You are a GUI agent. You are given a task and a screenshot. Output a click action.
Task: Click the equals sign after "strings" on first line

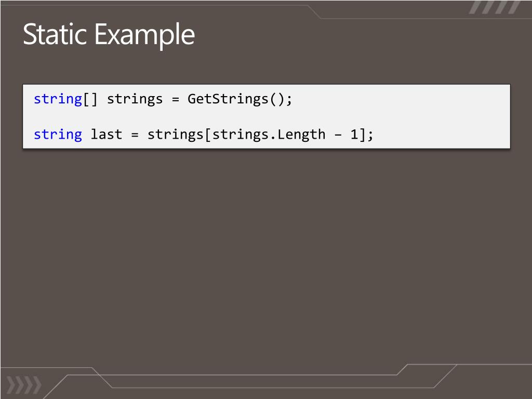pyautogui.click(x=175, y=100)
